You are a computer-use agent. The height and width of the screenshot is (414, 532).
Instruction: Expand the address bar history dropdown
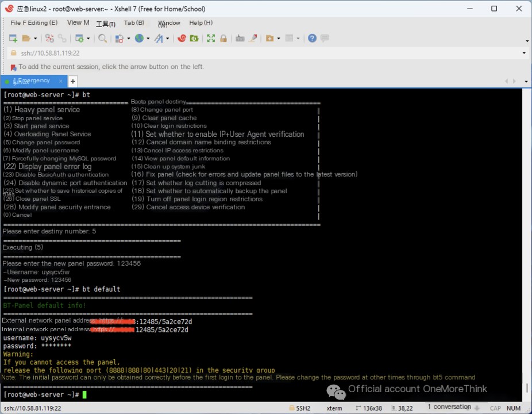click(x=524, y=53)
